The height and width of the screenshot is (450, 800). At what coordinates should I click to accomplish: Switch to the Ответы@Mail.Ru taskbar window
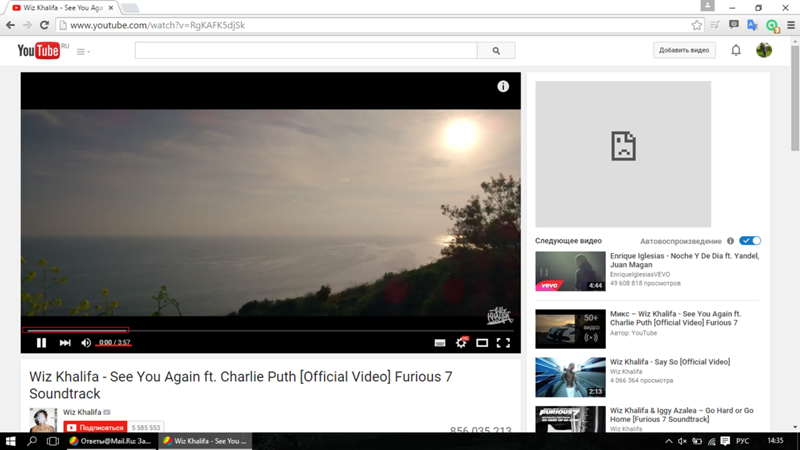tap(110, 441)
